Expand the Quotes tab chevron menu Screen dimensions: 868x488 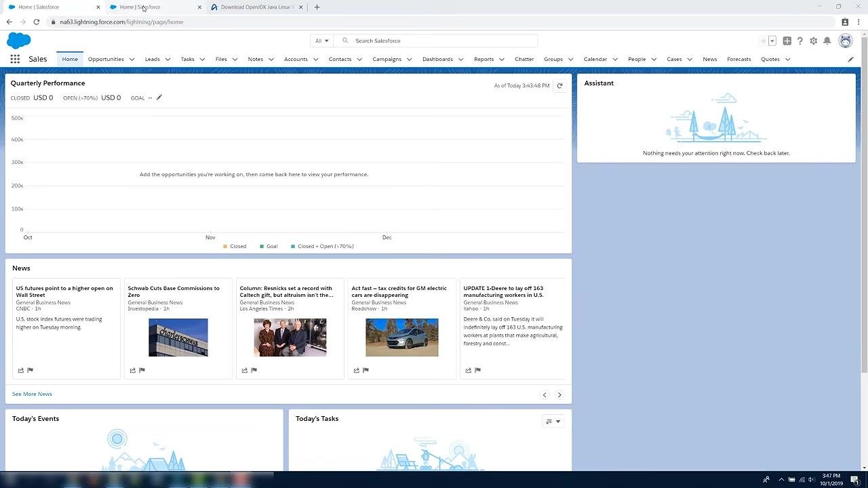pos(787,59)
